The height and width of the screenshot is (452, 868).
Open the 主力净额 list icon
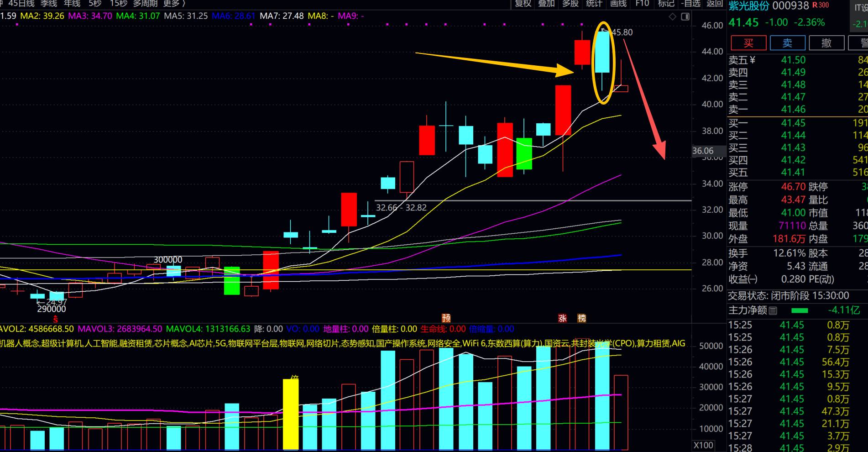pyautogui.click(x=773, y=310)
